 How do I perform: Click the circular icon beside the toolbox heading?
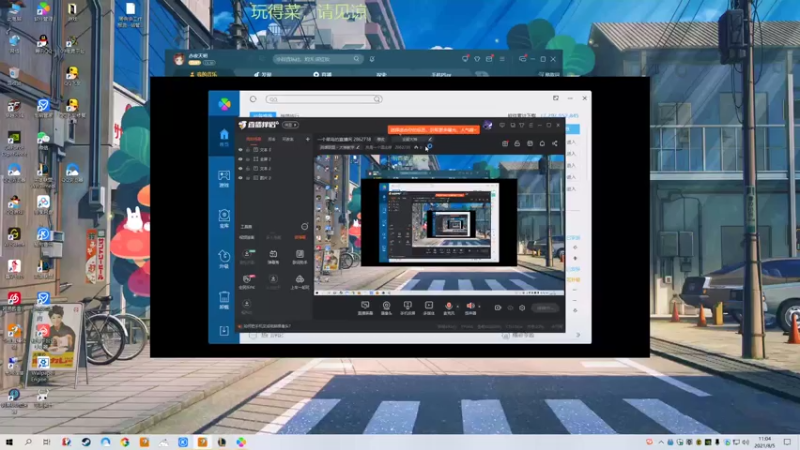click(x=305, y=226)
